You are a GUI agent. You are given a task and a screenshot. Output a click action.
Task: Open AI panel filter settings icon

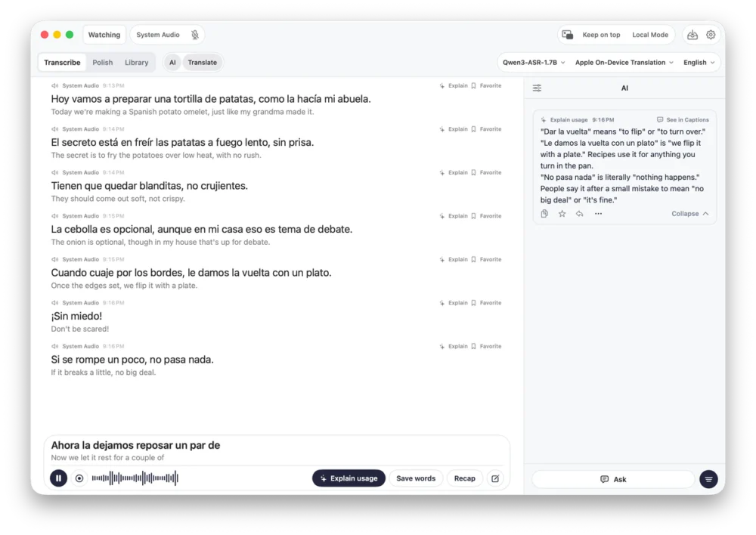tap(537, 88)
